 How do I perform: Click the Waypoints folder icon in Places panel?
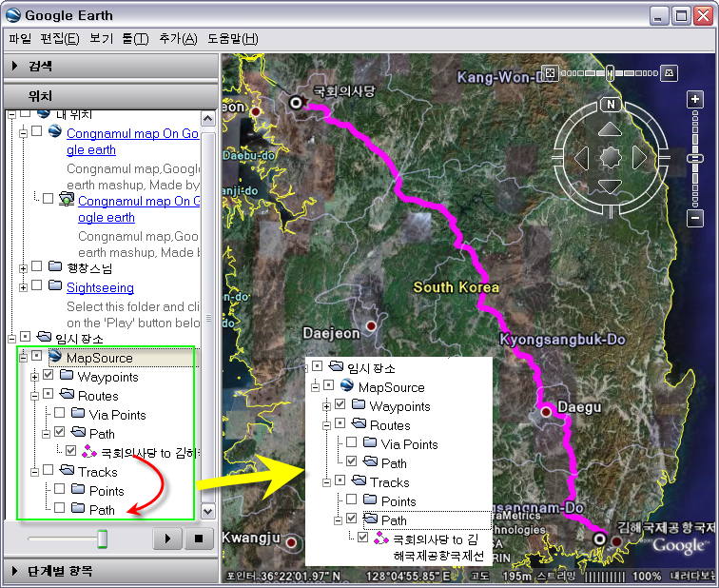[x=67, y=375]
